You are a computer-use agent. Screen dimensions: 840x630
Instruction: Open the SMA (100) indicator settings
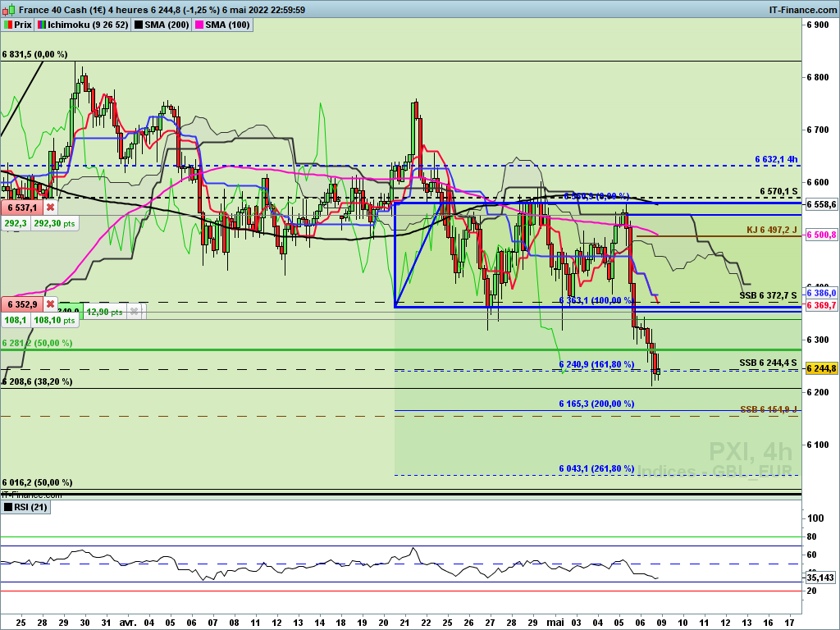tap(222, 25)
